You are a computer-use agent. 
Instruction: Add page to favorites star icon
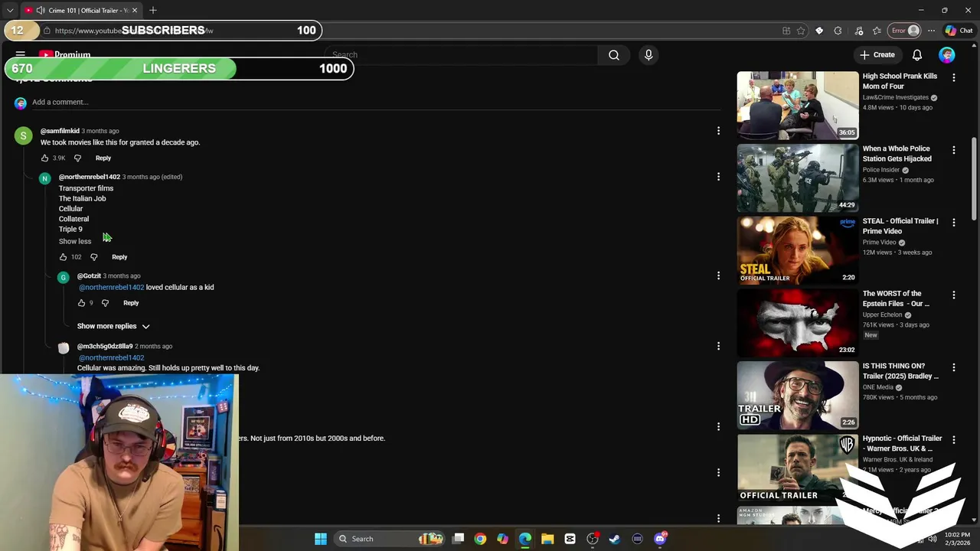[801, 31]
